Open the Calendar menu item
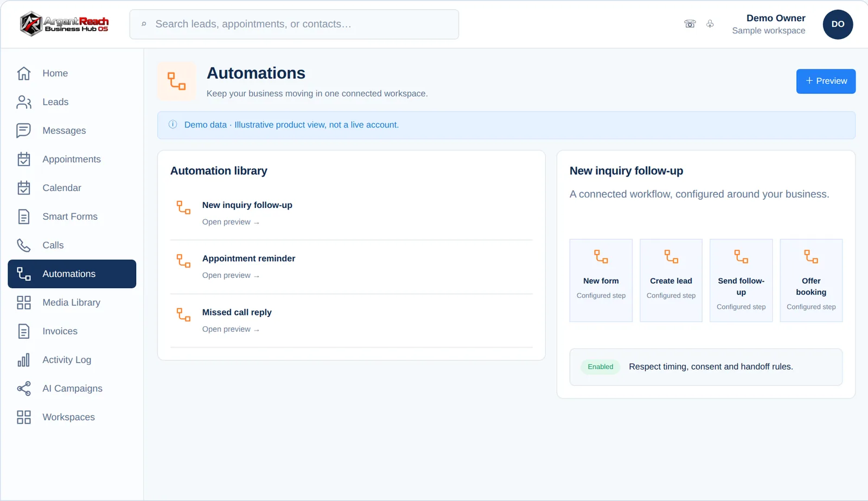The width and height of the screenshot is (868, 501). [72, 188]
